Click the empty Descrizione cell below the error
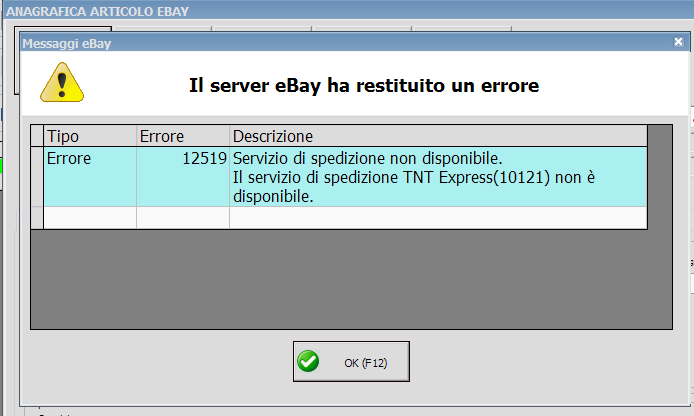Image resolution: width=694 pixels, height=416 pixels. [x=438, y=218]
